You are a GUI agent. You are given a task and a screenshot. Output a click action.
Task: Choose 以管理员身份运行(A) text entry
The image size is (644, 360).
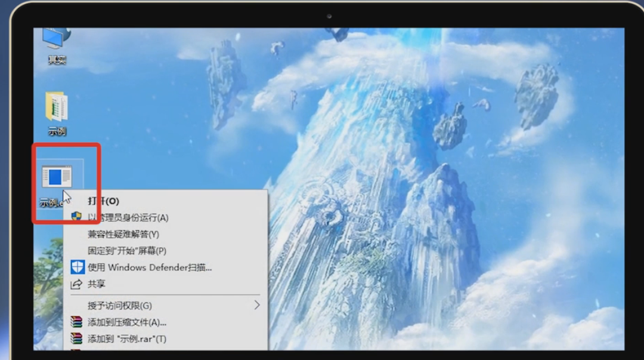[x=128, y=218]
